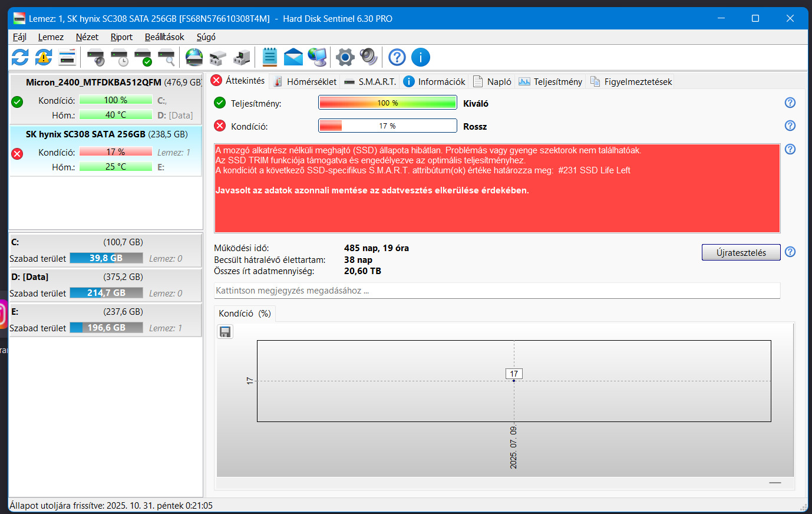This screenshot has height=514, width=812.
Task: Open the Beállítások menu
Action: pos(164,37)
